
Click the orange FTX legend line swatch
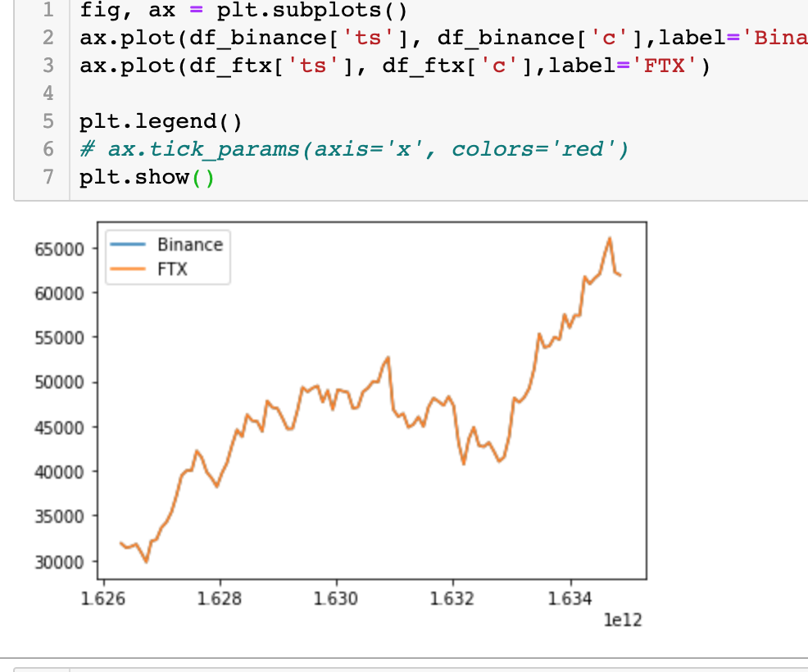pyautogui.click(x=128, y=269)
